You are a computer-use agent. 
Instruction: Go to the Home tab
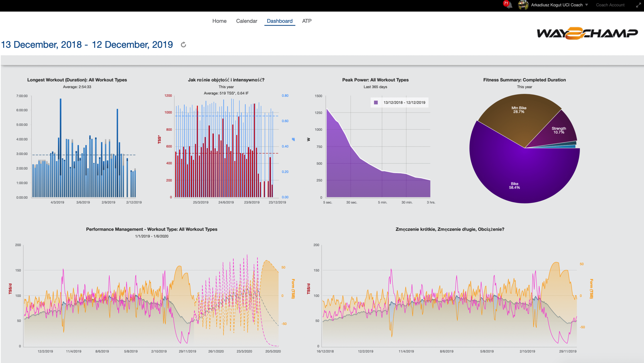point(219,21)
